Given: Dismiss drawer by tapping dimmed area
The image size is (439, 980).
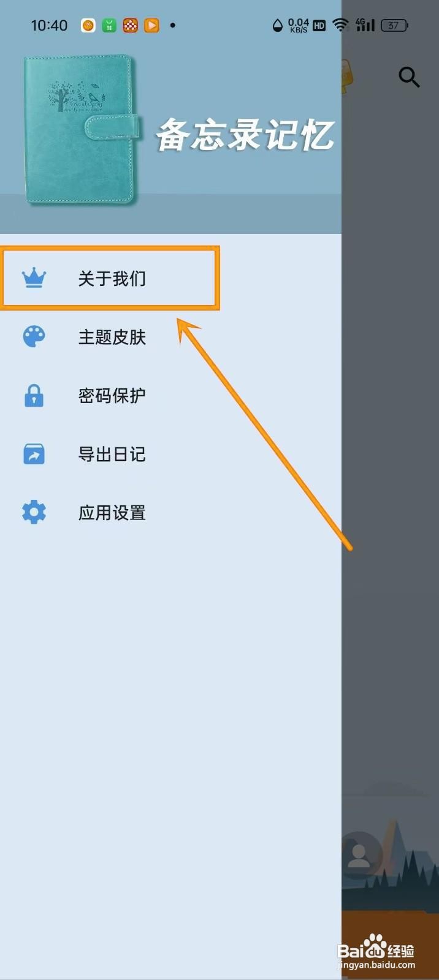Looking at the screenshot, I should coord(390,490).
